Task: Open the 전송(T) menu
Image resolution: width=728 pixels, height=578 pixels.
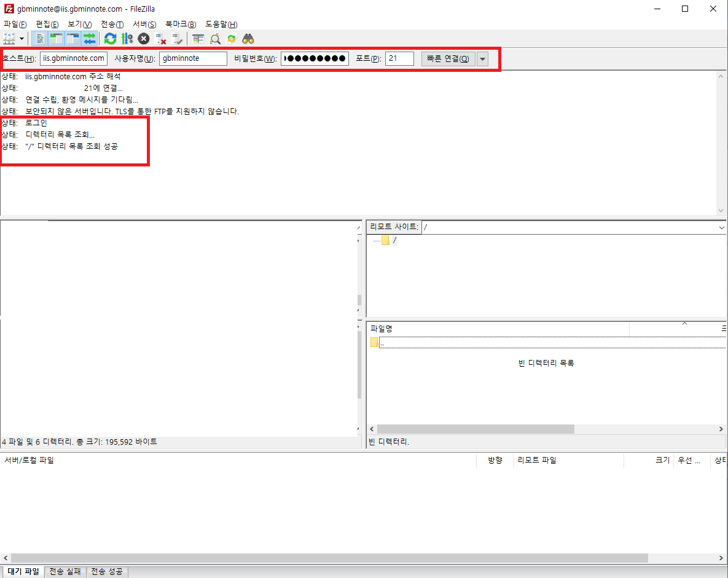Action: [x=112, y=24]
